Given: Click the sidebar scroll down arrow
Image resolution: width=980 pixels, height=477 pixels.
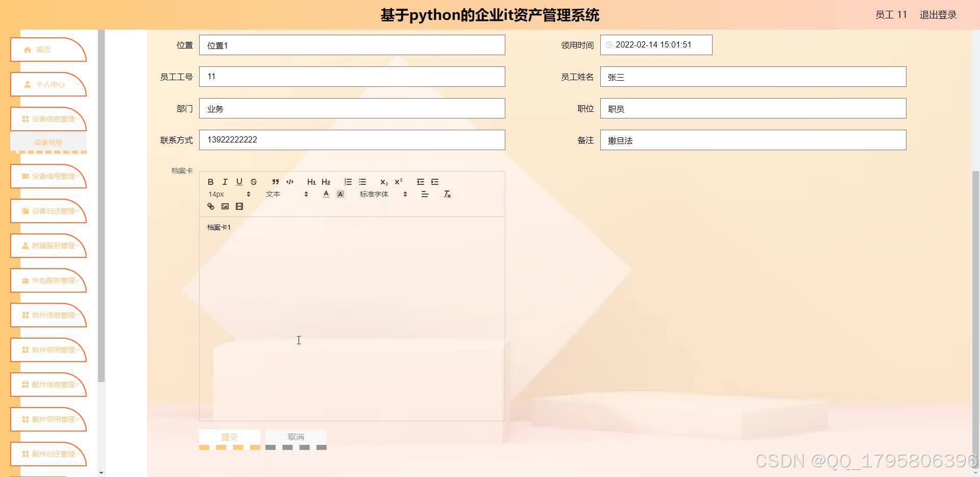Looking at the screenshot, I should point(101,473).
